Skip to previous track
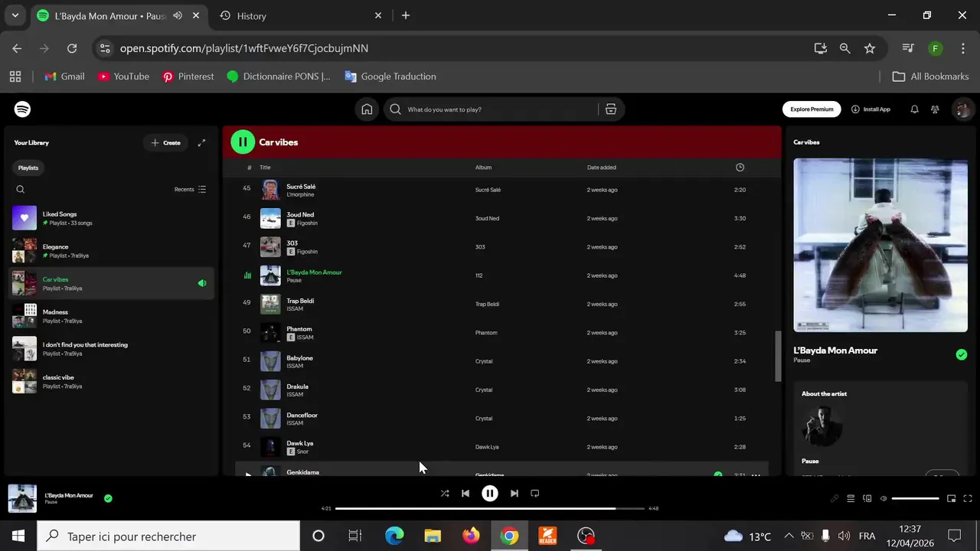 click(x=465, y=494)
